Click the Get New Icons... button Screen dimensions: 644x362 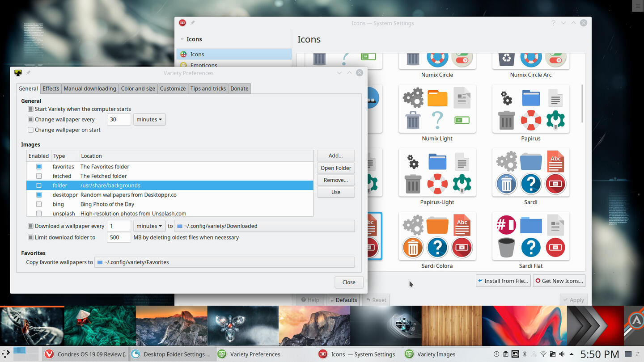pos(559,281)
